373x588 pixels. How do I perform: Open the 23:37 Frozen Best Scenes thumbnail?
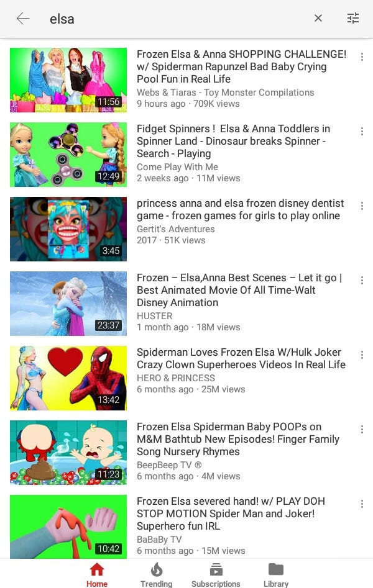pos(68,304)
